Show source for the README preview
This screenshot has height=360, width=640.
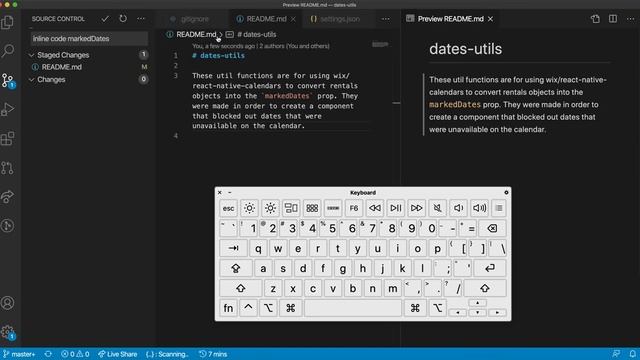595,19
